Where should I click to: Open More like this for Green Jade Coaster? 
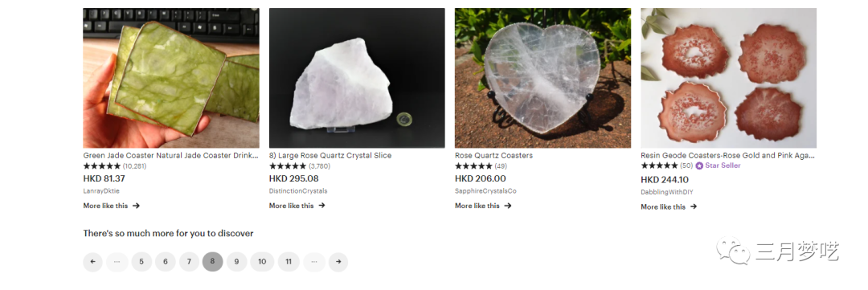click(111, 206)
